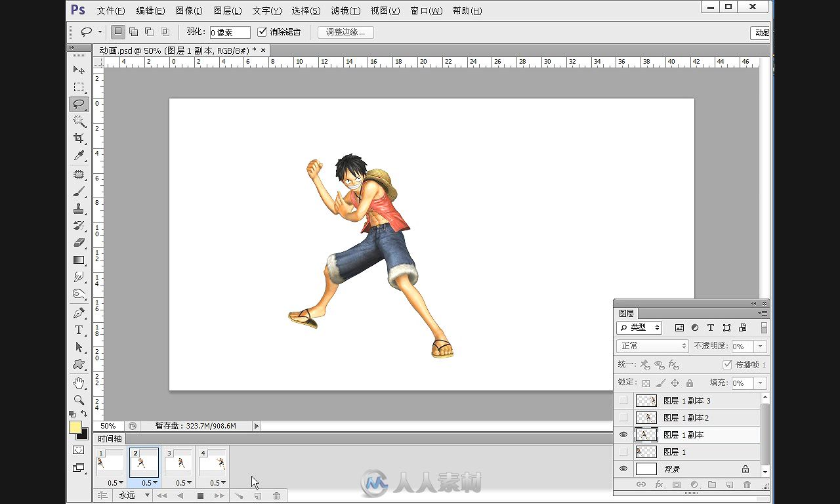Select the Pen tool

pyautogui.click(x=79, y=313)
